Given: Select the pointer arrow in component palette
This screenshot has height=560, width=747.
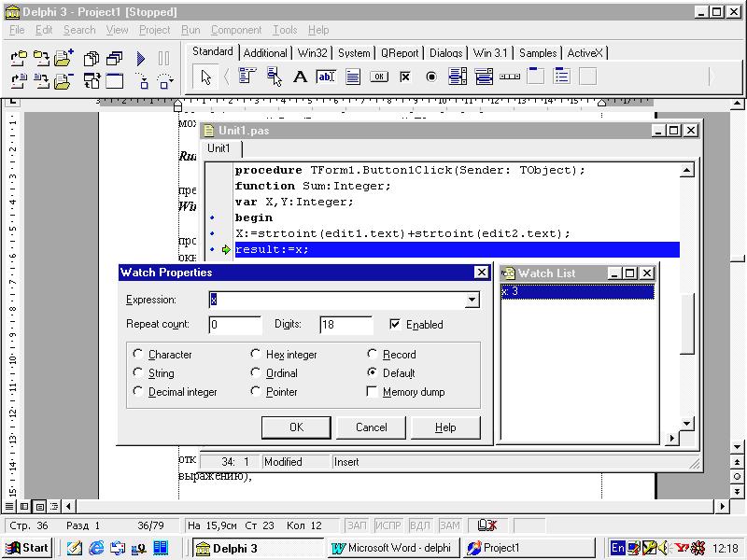Looking at the screenshot, I should tap(205, 77).
